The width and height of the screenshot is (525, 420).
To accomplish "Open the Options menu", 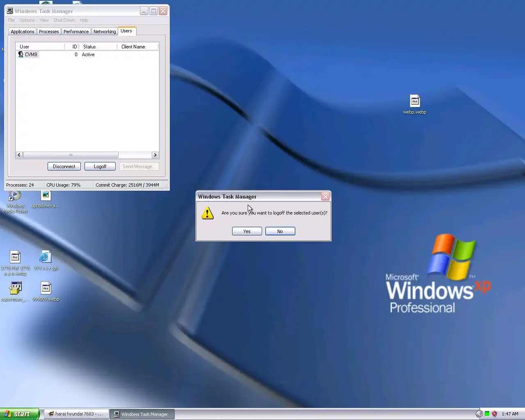I will pyautogui.click(x=27, y=20).
